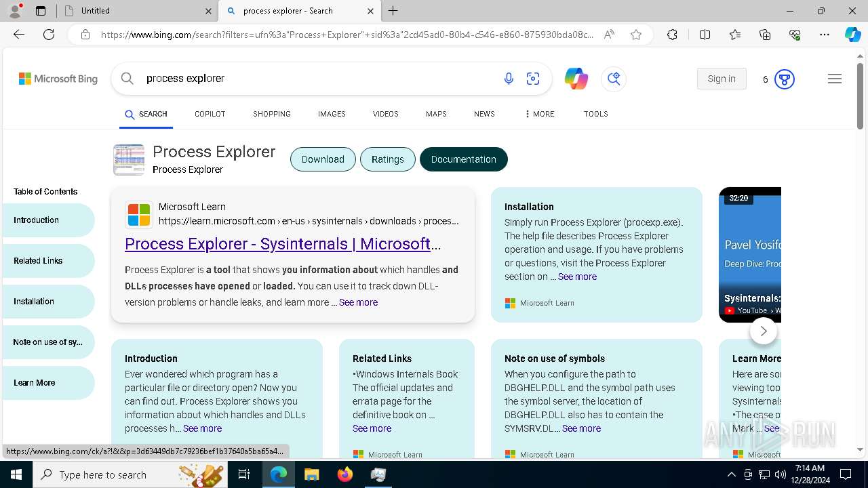Open visual search camera icon
This screenshot has width=868, height=488.
click(533, 79)
